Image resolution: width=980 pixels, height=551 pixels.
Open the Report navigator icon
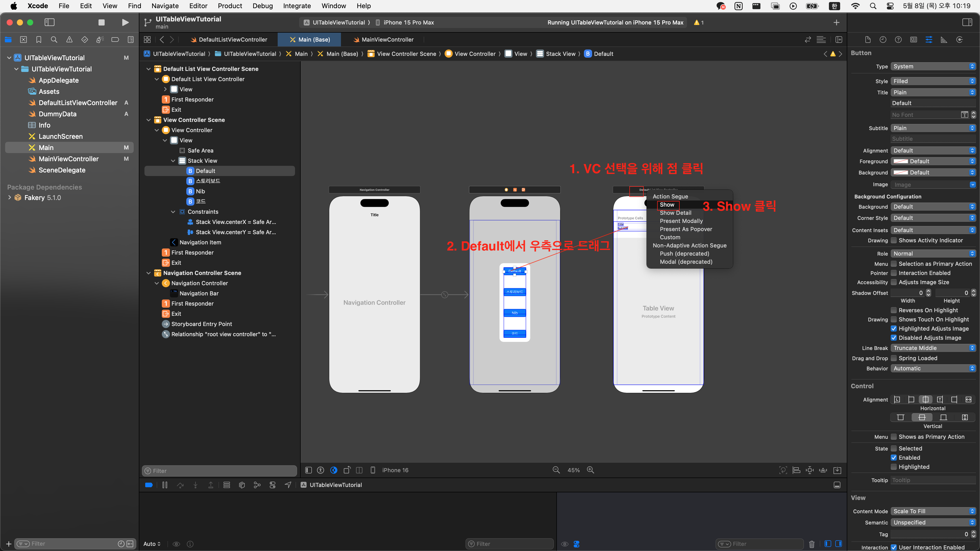click(130, 40)
